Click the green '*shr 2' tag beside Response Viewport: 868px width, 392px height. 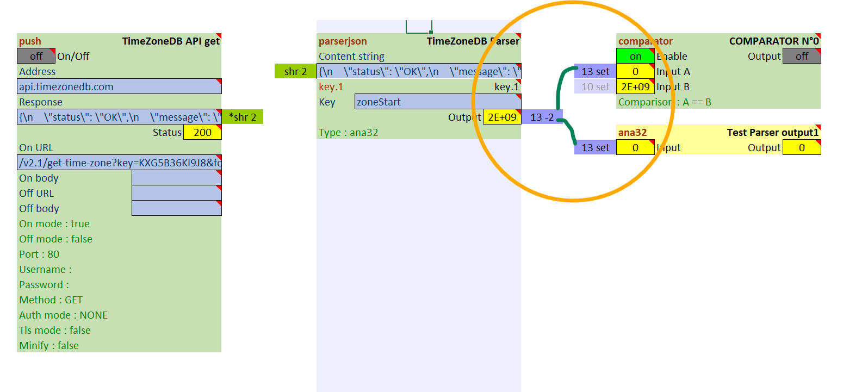coord(243,117)
